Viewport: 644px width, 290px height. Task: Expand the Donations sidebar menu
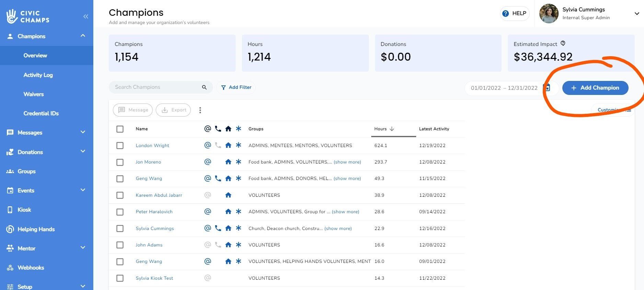[x=83, y=152]
